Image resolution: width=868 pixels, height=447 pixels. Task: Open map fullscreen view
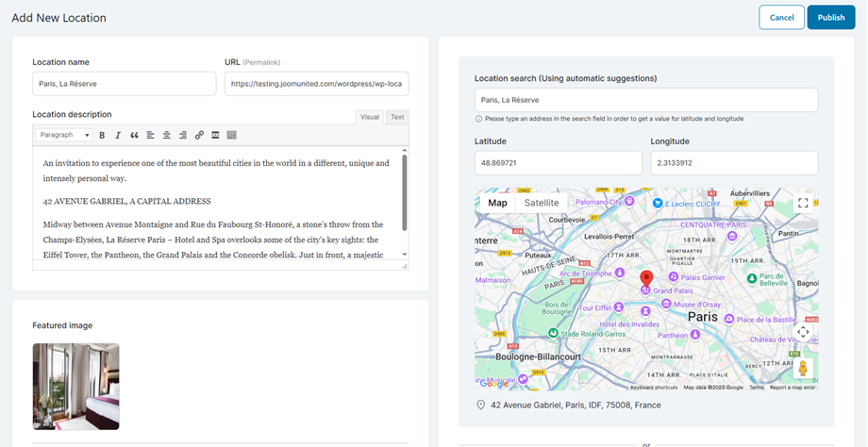803,203
